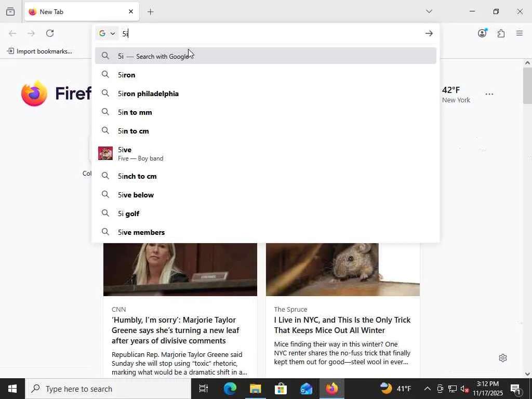Open the Windows Start menu
Image resolution: width=532 pixels, height=399 pixels.
(x=12, y=389)
